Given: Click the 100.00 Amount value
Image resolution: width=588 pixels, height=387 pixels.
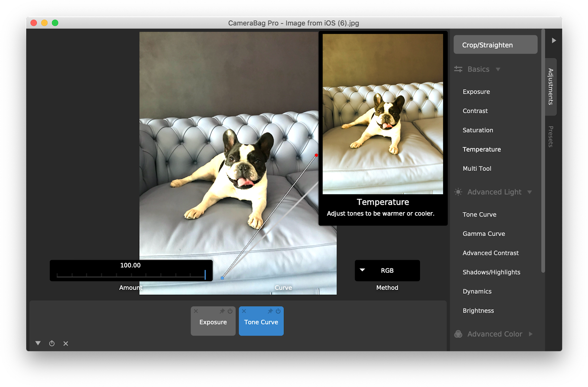Looking at the screenshot, I should (130, 265).
